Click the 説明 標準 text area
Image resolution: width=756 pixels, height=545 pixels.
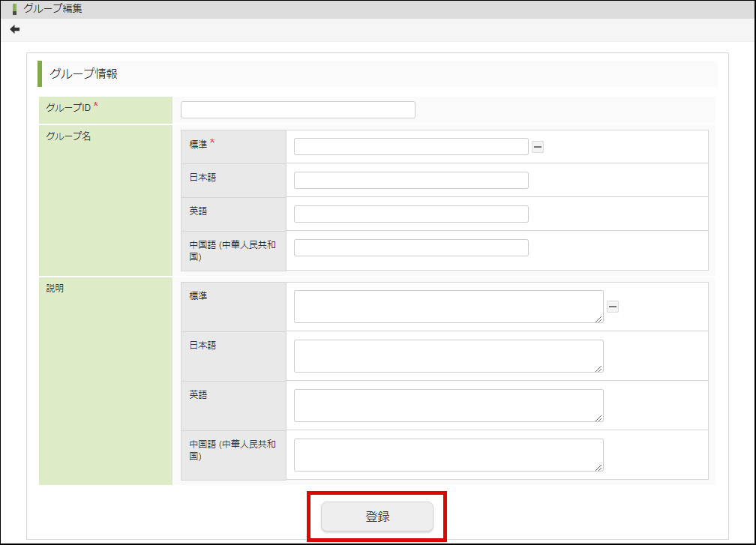448,307
